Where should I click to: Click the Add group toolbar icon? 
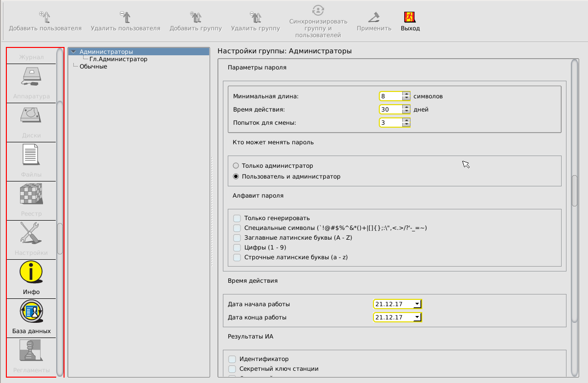196,17
